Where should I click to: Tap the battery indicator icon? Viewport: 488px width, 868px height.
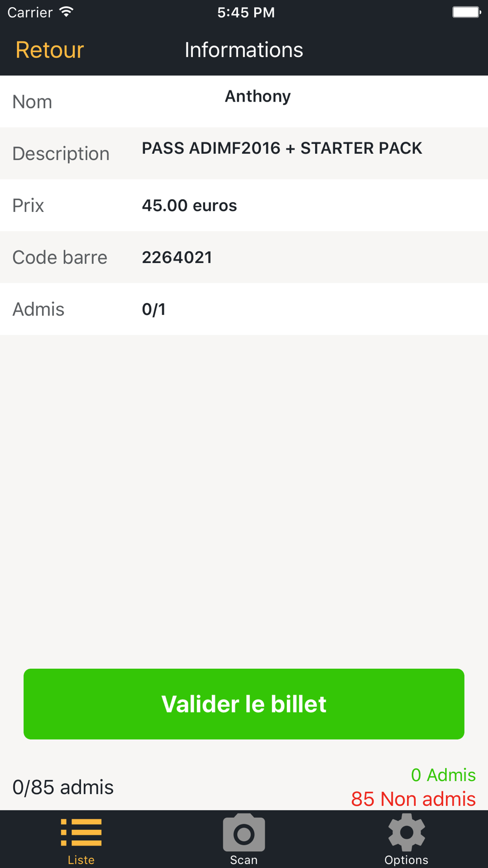coord(466,12)
